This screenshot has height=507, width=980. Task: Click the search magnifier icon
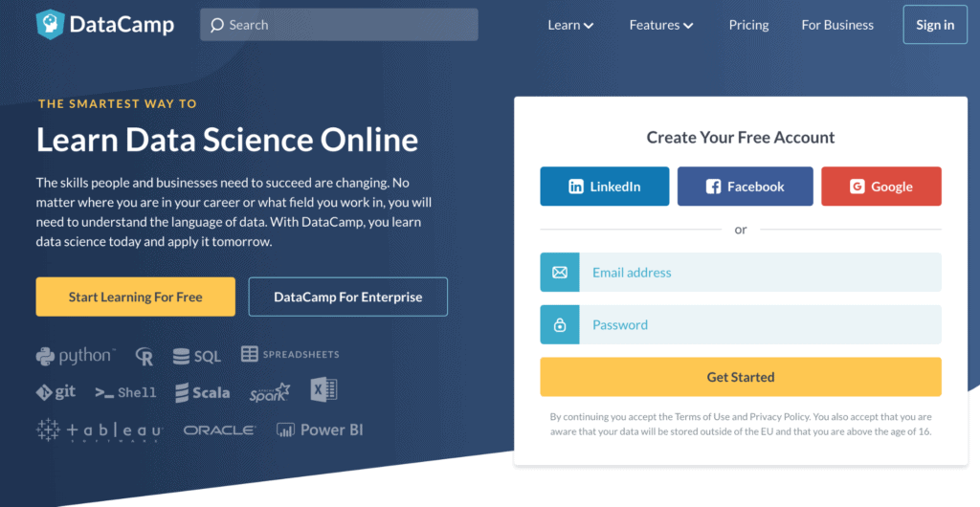coord(217,25)
